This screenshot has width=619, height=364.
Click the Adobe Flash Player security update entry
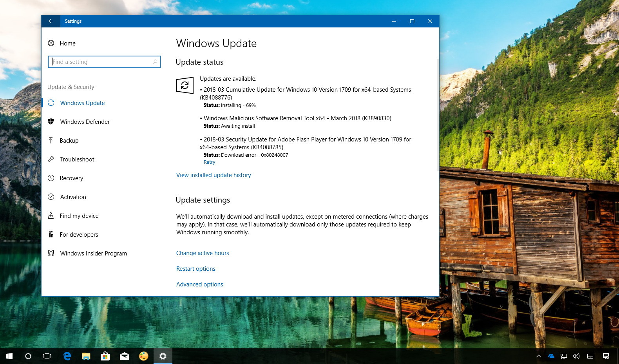pos(305,143)
